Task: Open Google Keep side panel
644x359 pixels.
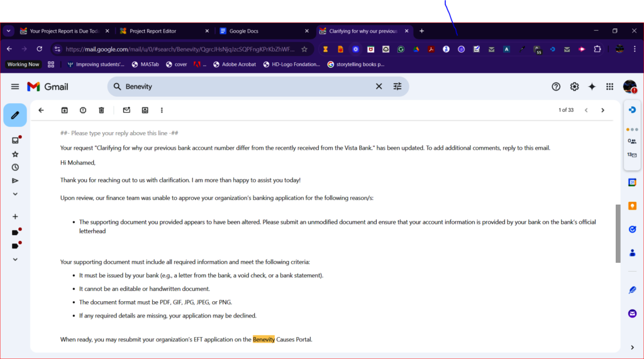Action: (632, 206)
